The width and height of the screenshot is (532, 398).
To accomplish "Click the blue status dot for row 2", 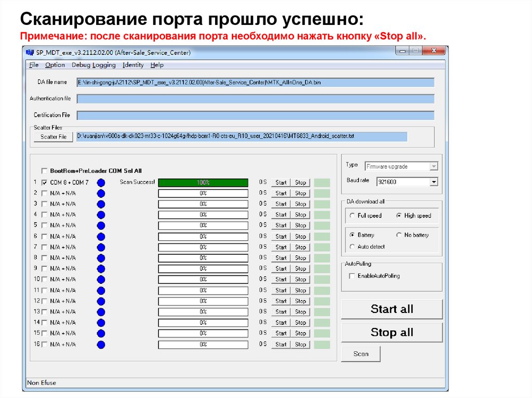I will [x=101, y=194].
